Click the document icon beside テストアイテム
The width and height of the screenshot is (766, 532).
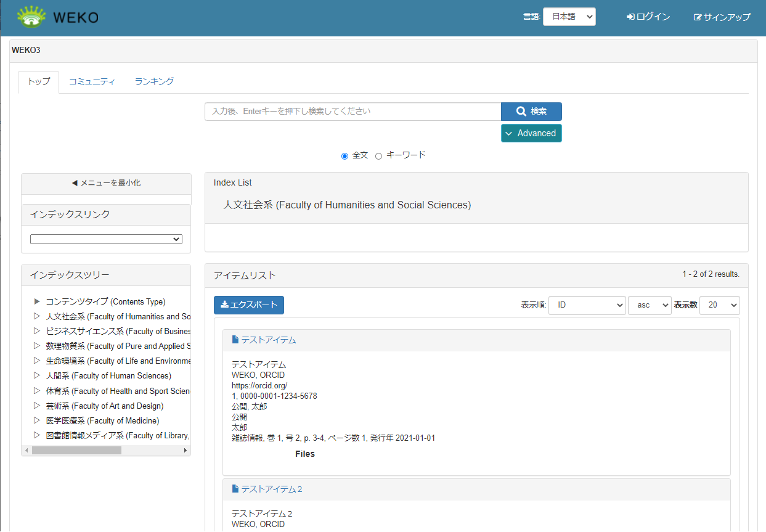pyautogui.click(x=235, y=340)
